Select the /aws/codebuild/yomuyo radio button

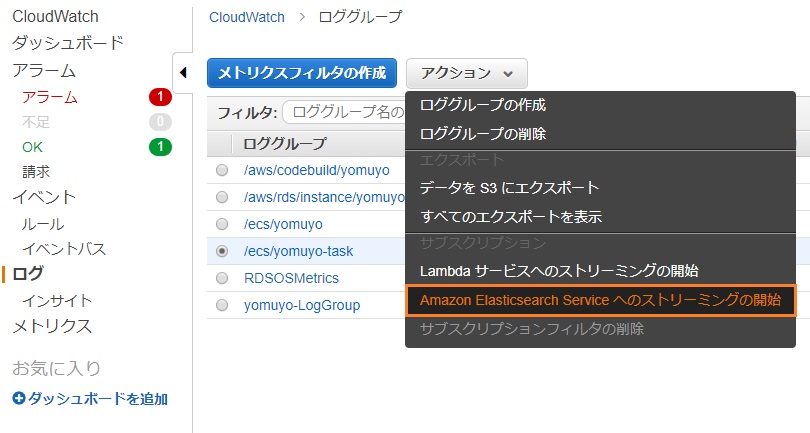pyautogui.click(x=222, y=170)
